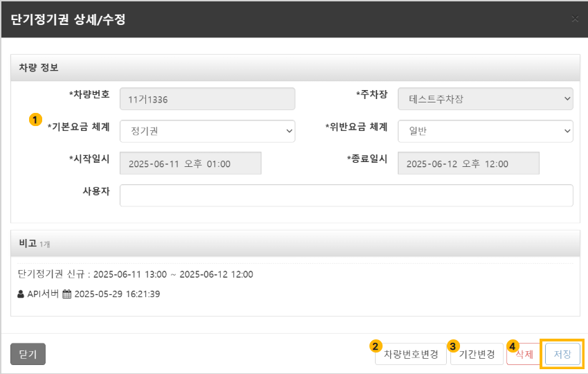Click the API서버 author text

43,294
